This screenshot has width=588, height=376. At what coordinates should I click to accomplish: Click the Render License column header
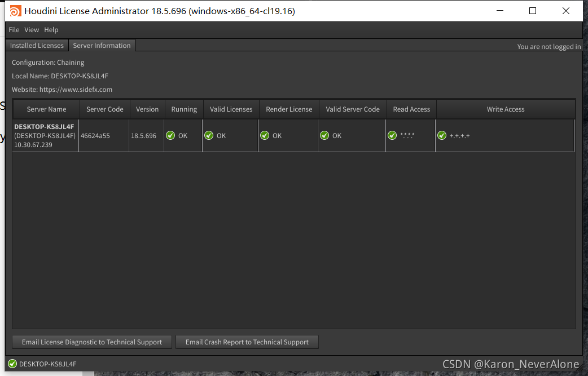pyautogui.click(x=289, y=109)
